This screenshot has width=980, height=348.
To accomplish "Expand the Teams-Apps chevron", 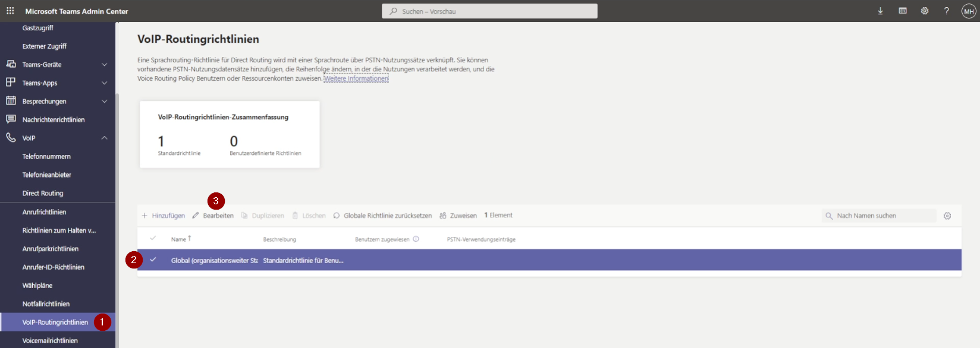I will (105, 83).
